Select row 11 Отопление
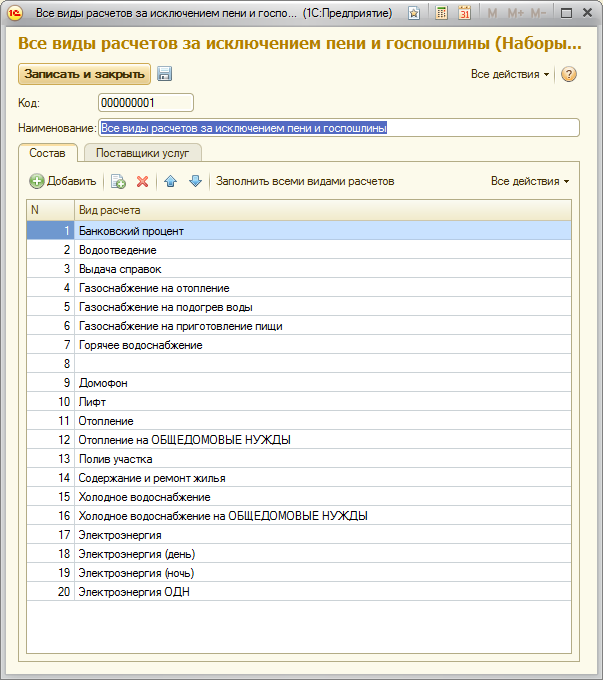Viewport: 603px width, 680px height. pos(299,421)
